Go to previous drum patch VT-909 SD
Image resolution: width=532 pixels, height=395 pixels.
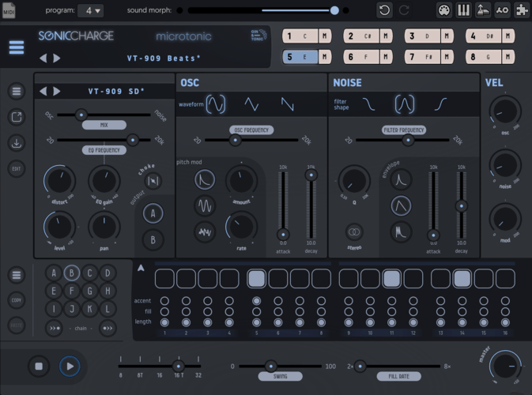tap(43, 91)
